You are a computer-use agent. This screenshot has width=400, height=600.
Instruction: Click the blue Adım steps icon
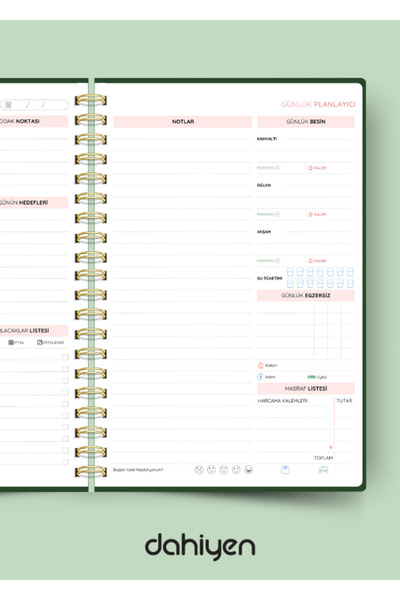point(261,377)
